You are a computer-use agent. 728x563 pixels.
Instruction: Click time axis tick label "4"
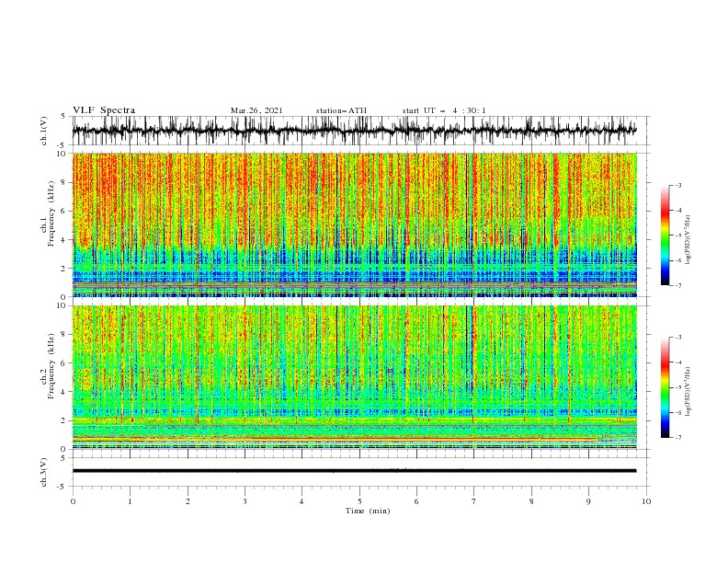(301, 501)
